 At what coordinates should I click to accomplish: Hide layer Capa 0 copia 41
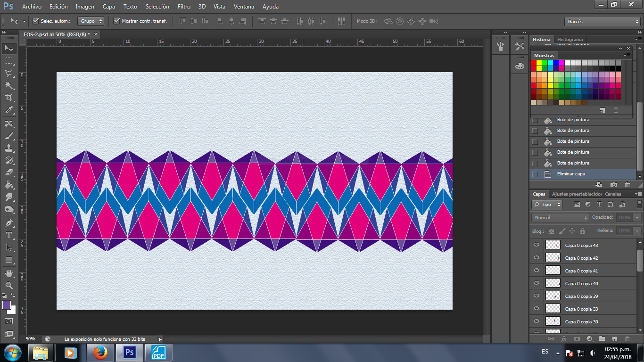pyautogui.click(x=536, y=271)
